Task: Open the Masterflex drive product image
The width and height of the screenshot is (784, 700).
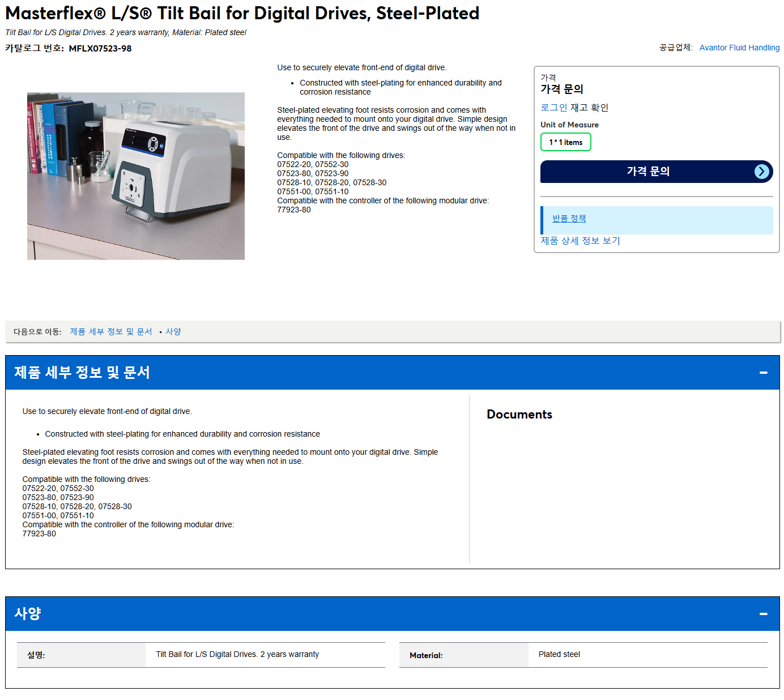Action: coord(136,176)
